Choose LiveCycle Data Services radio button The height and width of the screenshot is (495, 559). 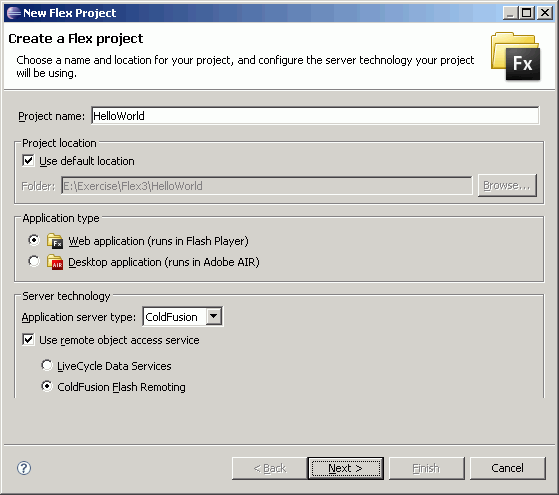click(47, 365)
